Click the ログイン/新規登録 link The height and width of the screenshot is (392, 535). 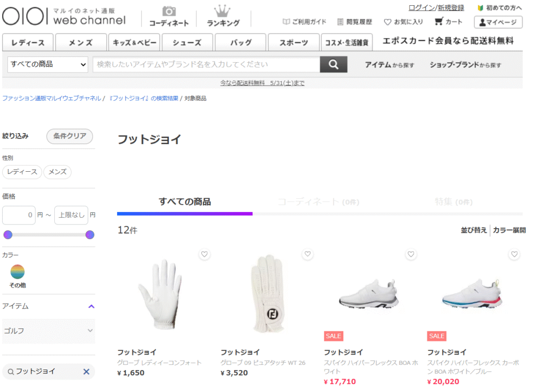(x=436, y=8)
